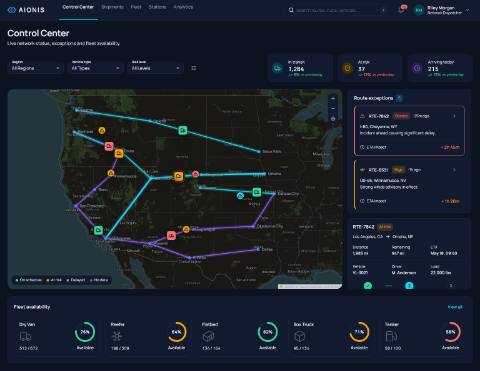
Task: Click the Oklahoma City map node
Action: point(254,226)
